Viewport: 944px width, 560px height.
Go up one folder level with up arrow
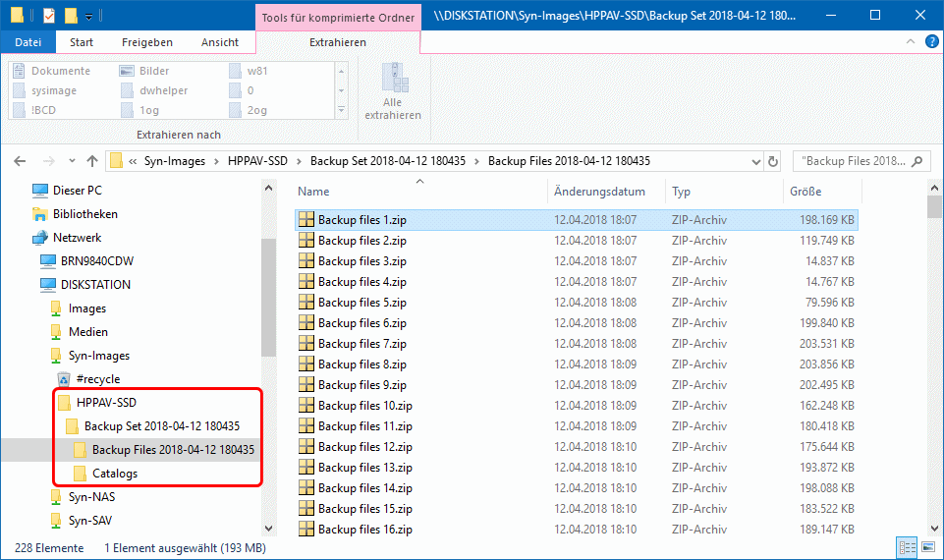pos(92,161)
